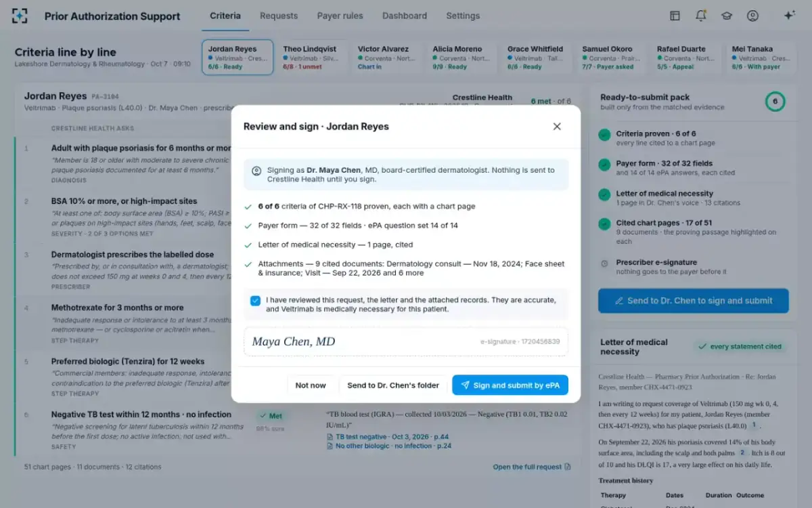The width and height of the screenshot is (812, 508).
Task: Close the Review and sign dialog
Action: [x=557, y=127]
